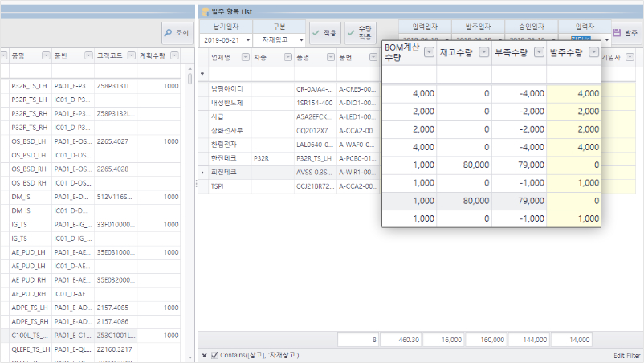Screen dimensions: 644x363
Task: Select the C100L_TS_... row
Action: (x=91, y=336)
